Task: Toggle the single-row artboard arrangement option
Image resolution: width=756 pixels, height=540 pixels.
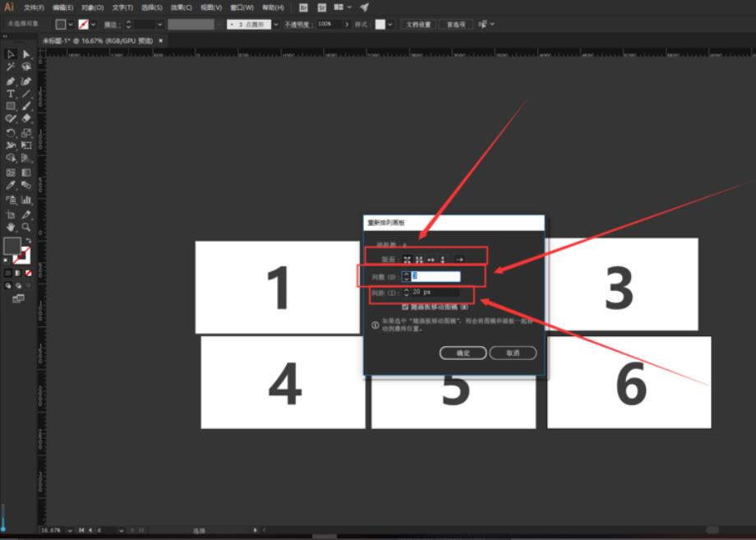Action: point(430,259)
